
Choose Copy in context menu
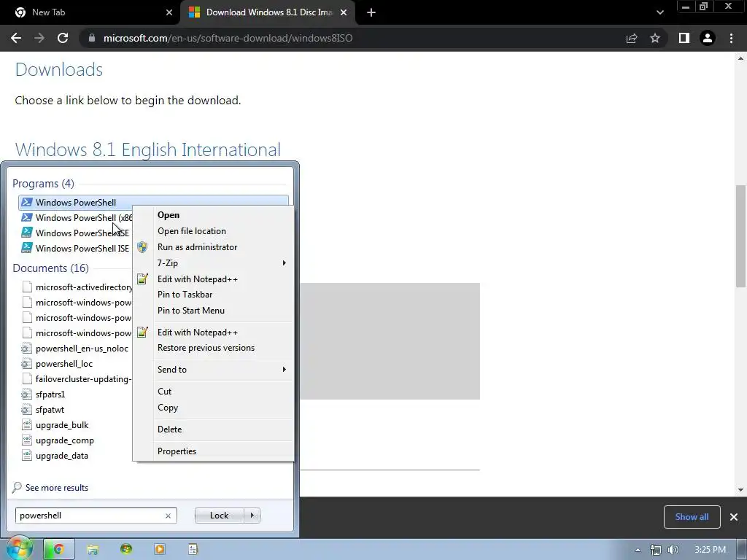tap(168, 408)
